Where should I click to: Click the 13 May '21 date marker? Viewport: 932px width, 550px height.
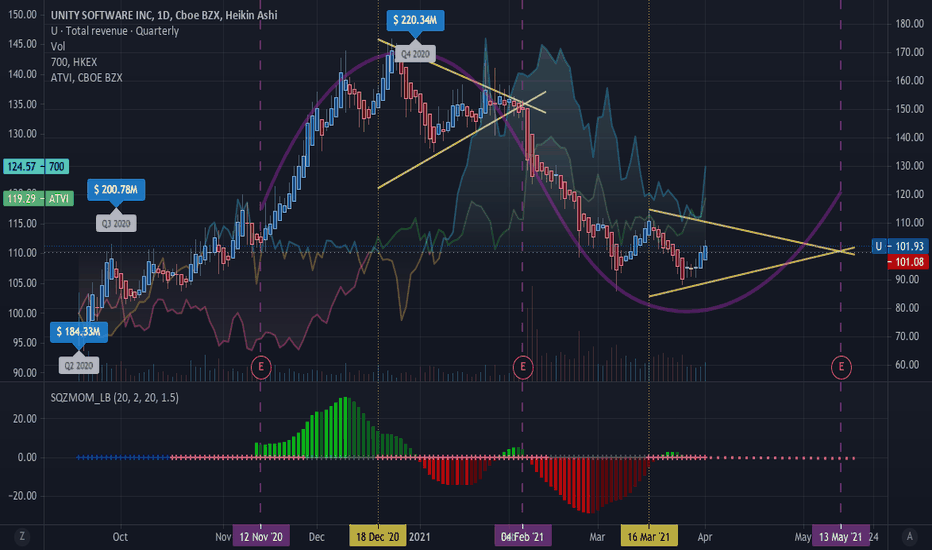[840, 537]
